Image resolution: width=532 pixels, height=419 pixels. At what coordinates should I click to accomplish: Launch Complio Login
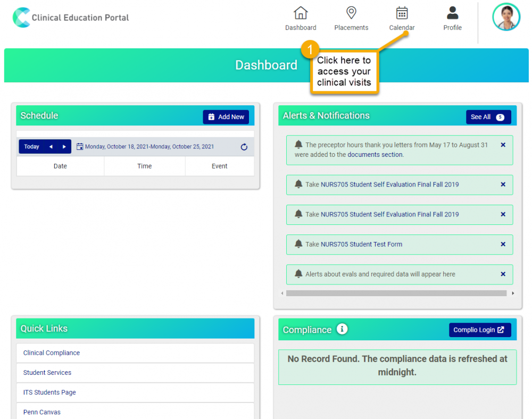coord(479,329)
